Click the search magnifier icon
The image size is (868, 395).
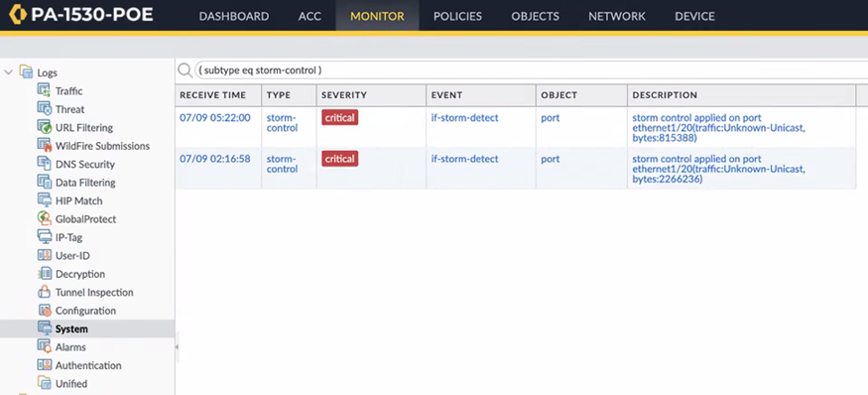coord(185,70)
